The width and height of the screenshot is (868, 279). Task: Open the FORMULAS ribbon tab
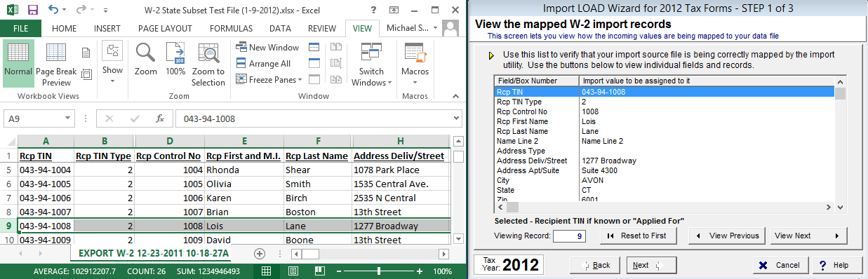click(232, 29)
